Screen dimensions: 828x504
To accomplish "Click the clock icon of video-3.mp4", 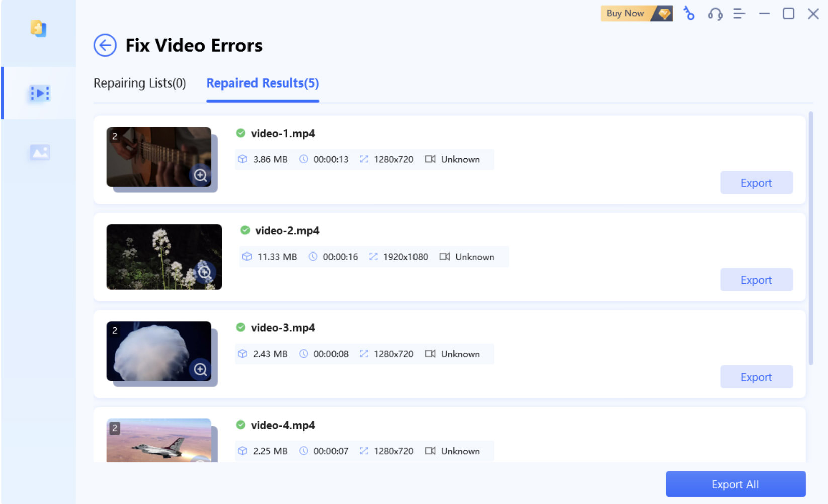I will [x=303, y=354].
